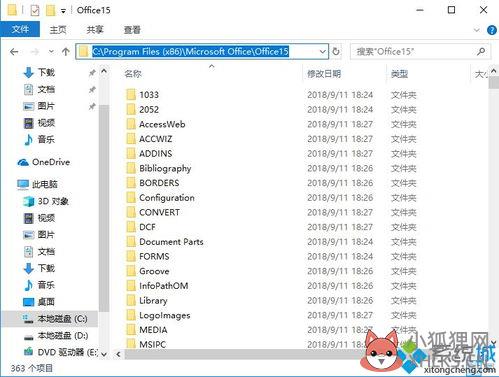Open the customize quick access toolbar dropdown
Screen dimensions: 499x377
[x=63, y=11]
